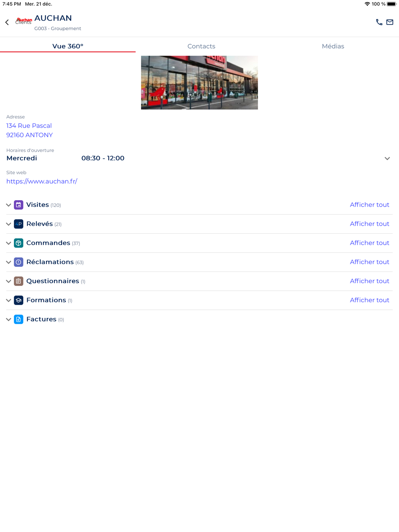Screen dimensions: 399x532
Task: Tap the 7:45 PM clock
Action: pos(12,4)
